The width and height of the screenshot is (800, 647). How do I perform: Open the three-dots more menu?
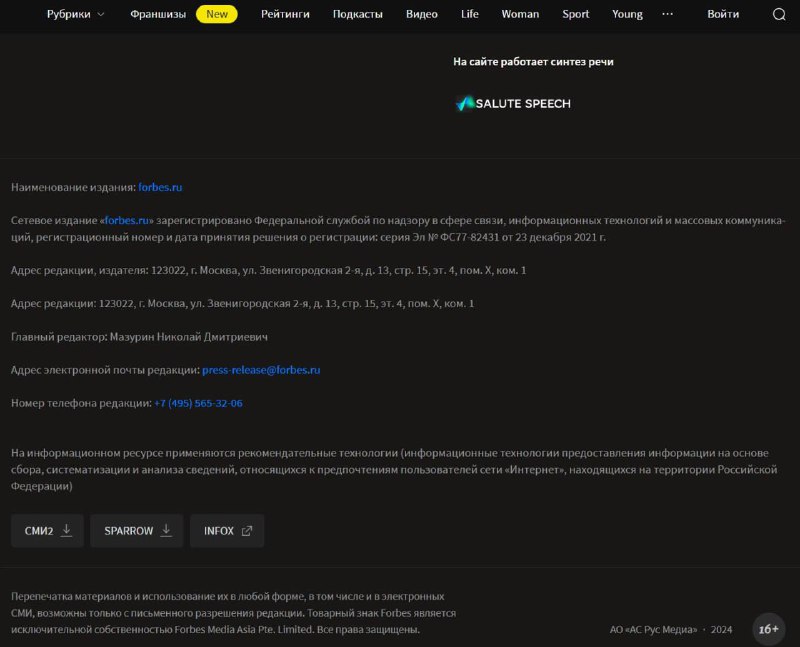[x=667, y=14]
